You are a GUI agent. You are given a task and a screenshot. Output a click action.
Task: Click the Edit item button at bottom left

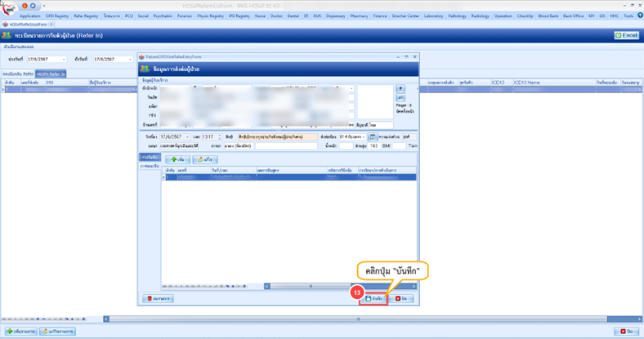click(57, 331)
